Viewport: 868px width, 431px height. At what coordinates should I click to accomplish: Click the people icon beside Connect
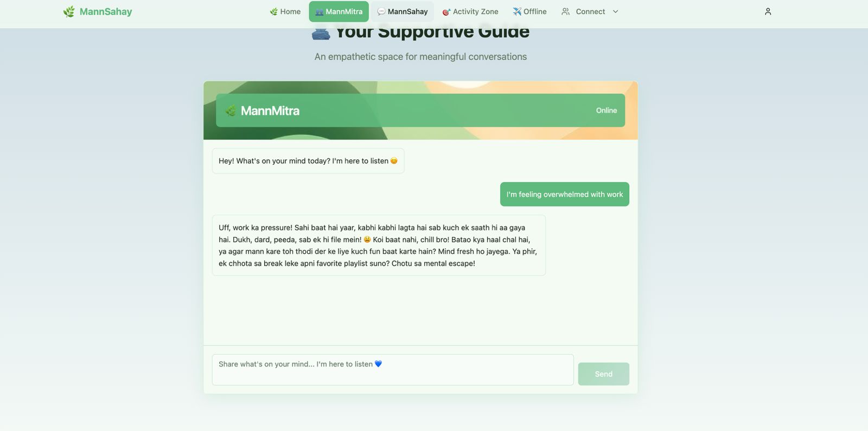[565, 11]
